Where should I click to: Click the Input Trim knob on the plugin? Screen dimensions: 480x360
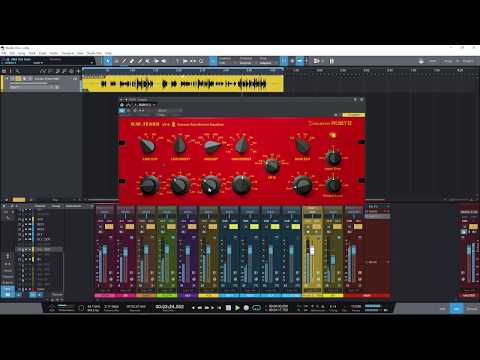tap(333, 157)
